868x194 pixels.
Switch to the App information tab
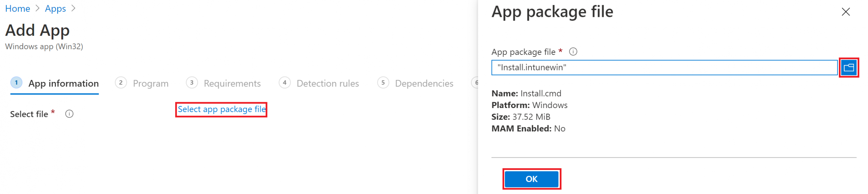point(63,84)
